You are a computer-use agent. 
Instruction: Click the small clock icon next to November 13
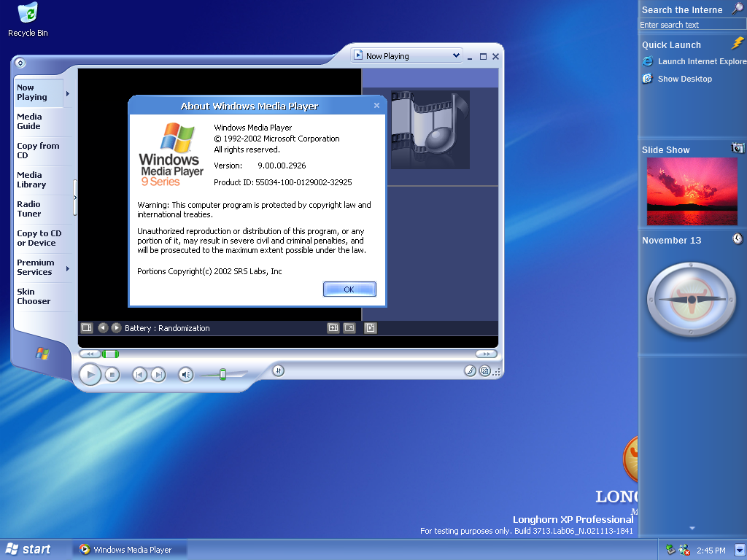click(738, 238)
